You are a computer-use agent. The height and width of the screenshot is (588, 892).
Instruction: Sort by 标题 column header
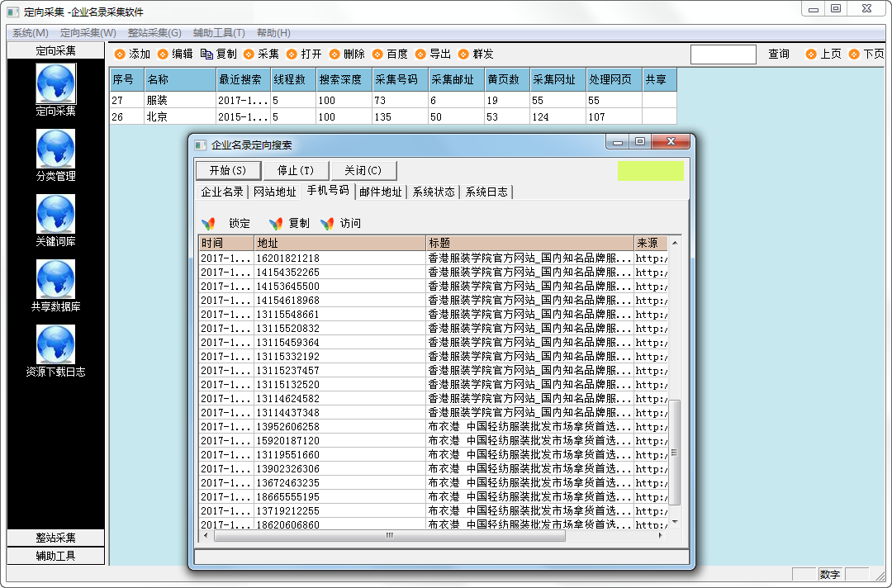pos(529,243)
